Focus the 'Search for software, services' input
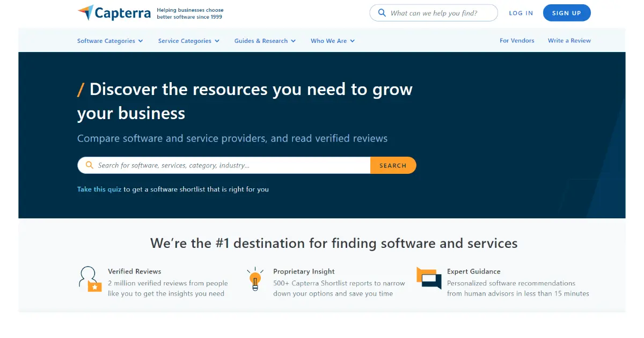 224,165
